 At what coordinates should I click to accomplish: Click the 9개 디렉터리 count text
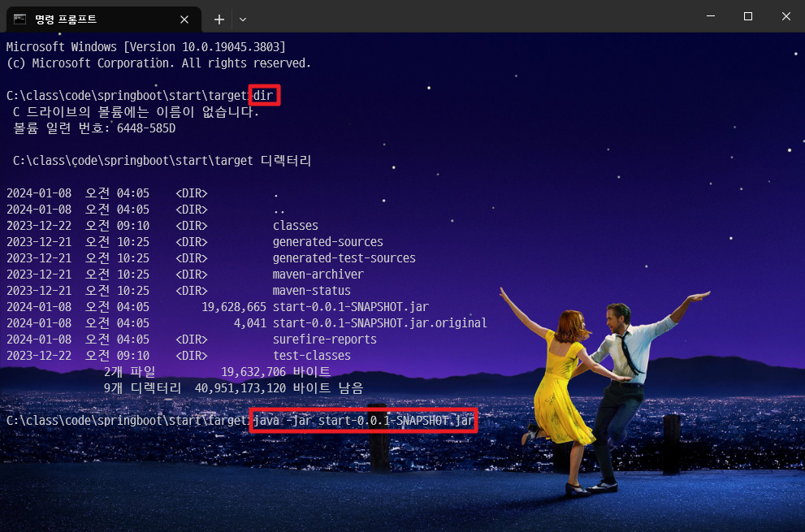click(142, 388)
